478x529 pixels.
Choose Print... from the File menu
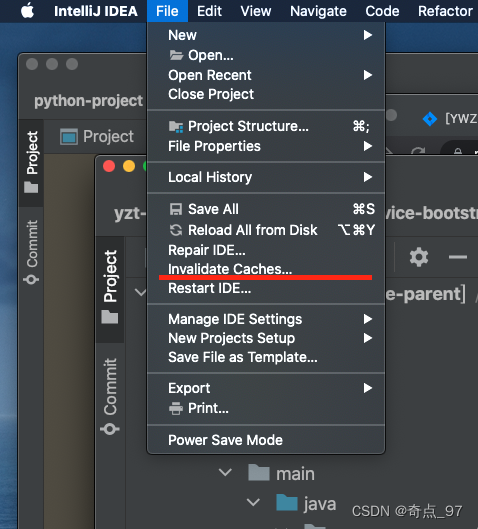click(266, 408)
